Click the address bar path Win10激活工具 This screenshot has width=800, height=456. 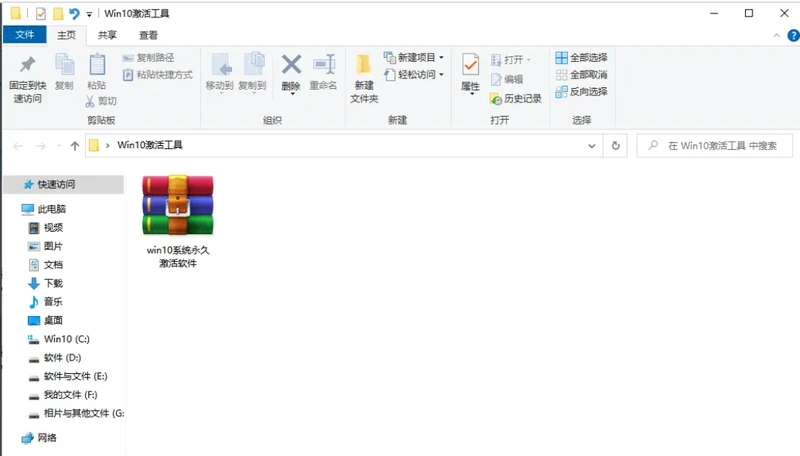[x=149, y=145]
